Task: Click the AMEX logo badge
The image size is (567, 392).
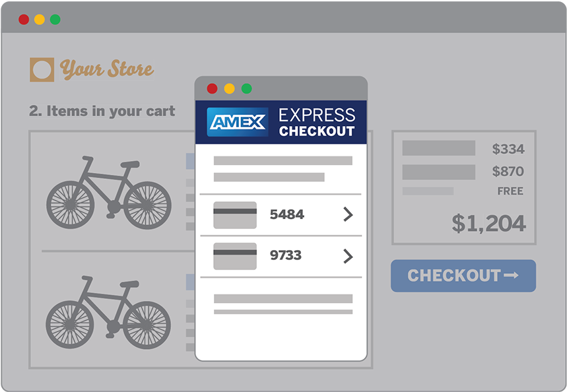Action: point(238,121)
